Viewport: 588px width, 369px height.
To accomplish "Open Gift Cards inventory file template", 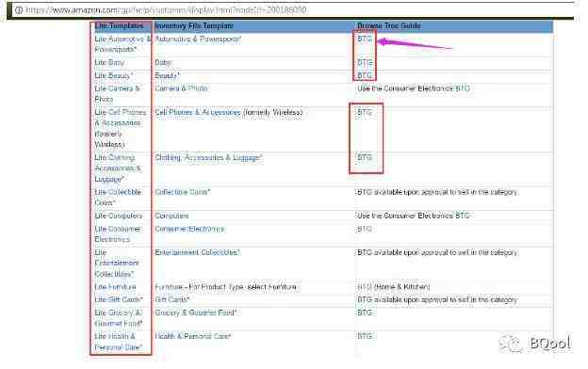I will [x=172, y=299].
